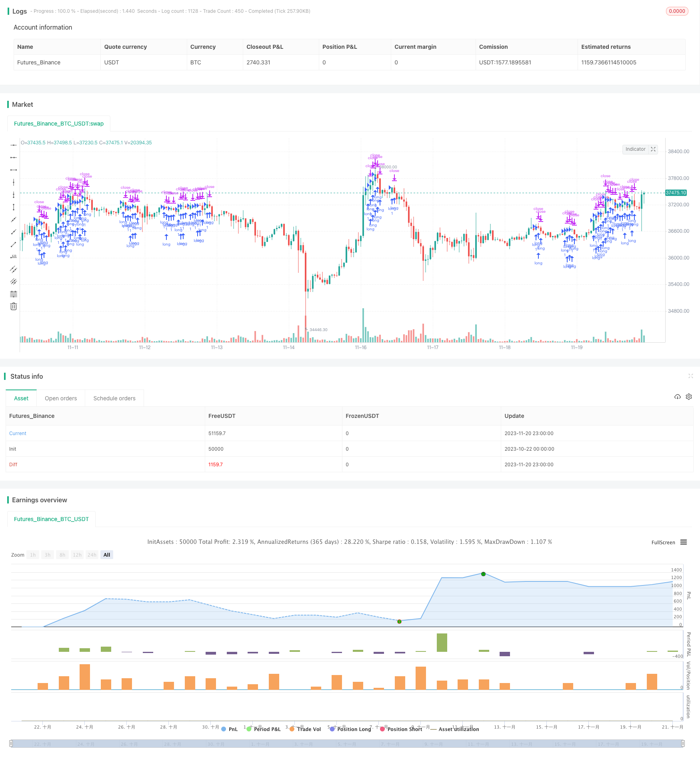Select the Futures_Binance_BTC_USDT:swap market tab
Screen dimensions: 700x759
[59, 124]
